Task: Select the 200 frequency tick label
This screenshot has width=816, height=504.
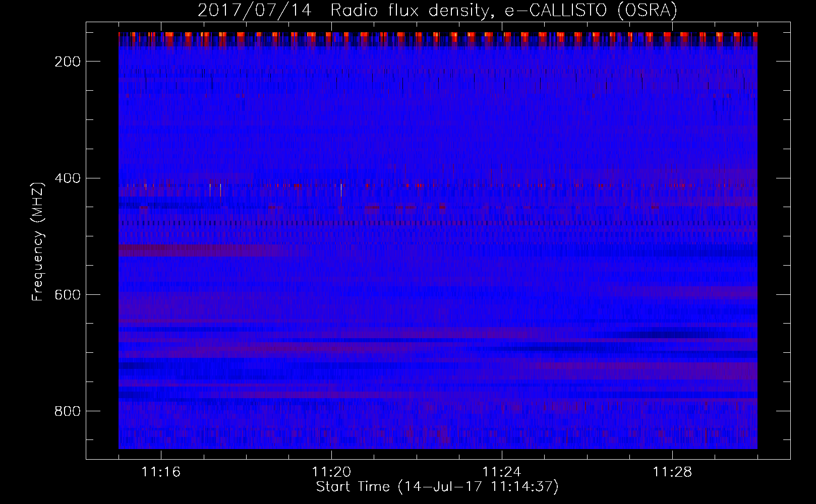Action: (x=68, y=61)
